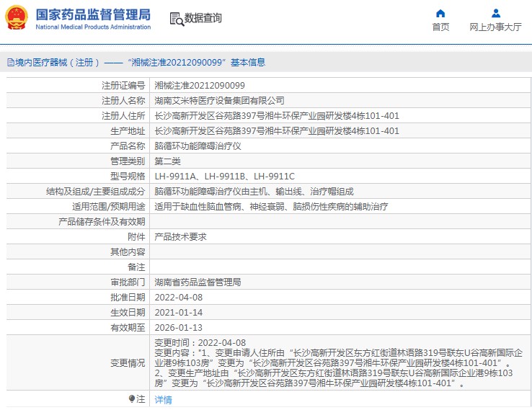Click the 管理类别 label
This screenshot has width=532, height=410.
128,161
